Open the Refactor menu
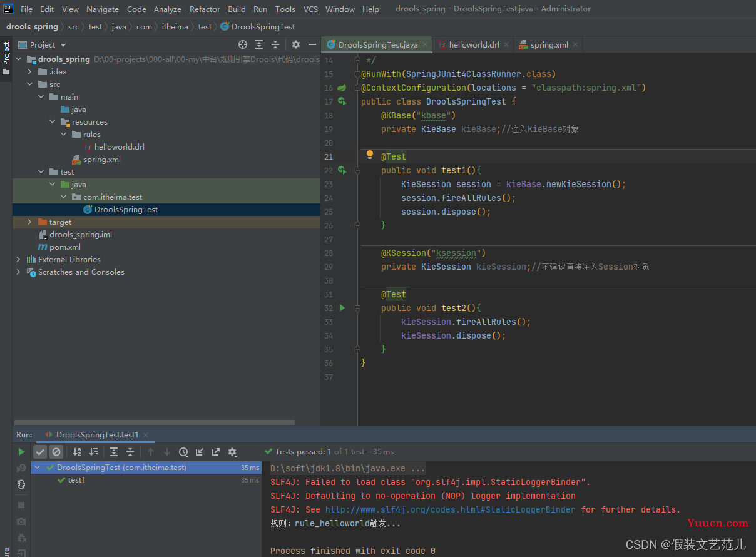 (205, 9)
